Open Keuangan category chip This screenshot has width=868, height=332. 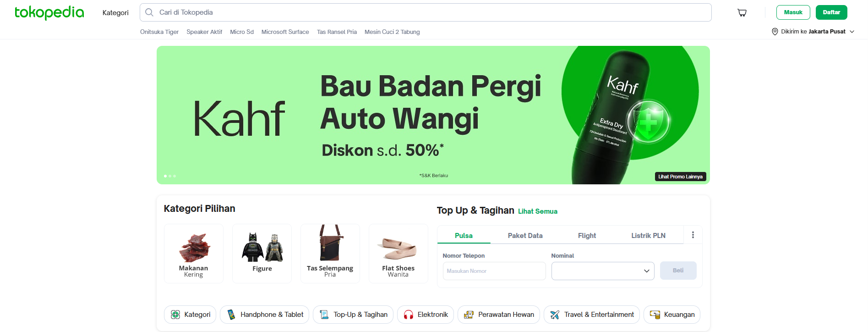tap(672, 315)
